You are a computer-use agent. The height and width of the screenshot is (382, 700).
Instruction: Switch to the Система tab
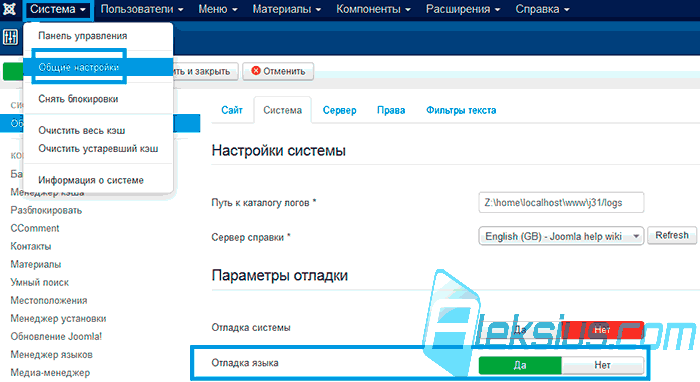point(283,110)
